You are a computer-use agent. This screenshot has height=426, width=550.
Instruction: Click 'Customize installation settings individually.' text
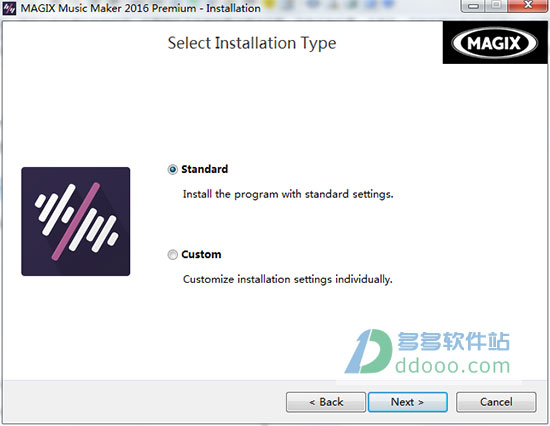point(288,279)
